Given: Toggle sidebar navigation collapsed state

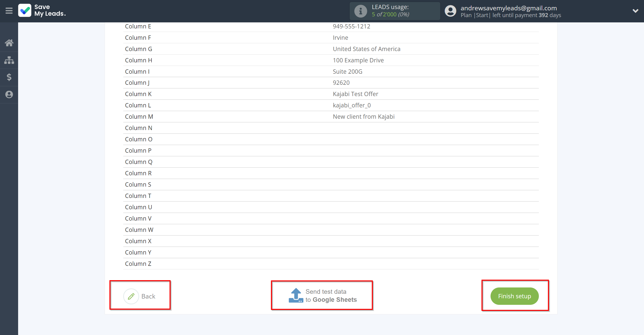Looking at the screenshot, I should (x=9, y=11).
